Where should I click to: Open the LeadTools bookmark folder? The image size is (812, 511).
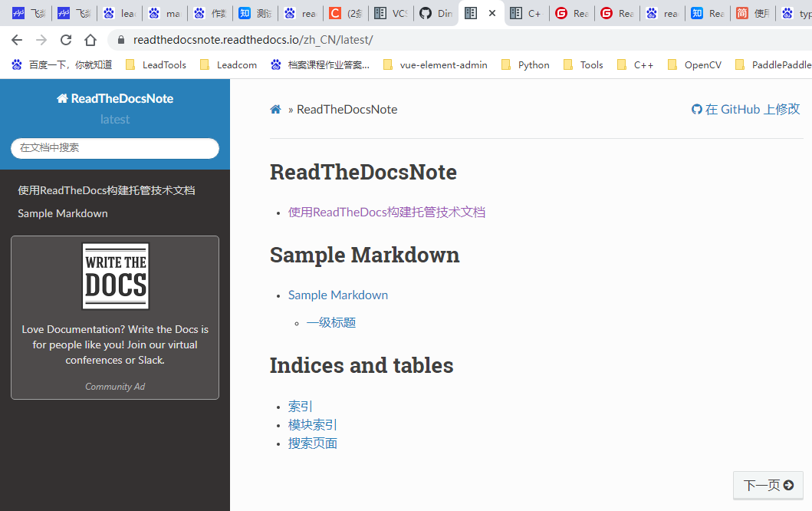click(156, 64)
